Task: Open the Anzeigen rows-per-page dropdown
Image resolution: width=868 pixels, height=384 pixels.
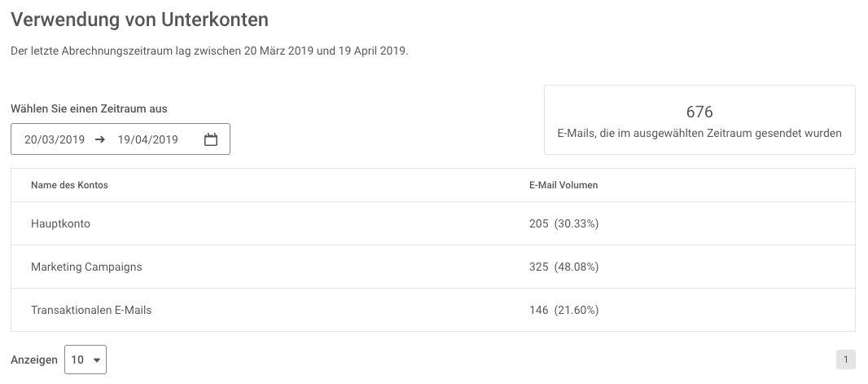Action: (85, 360)
